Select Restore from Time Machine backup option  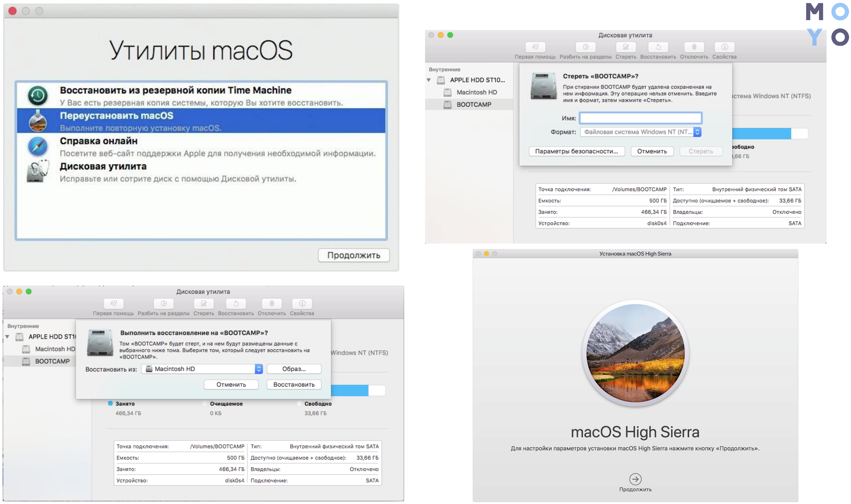pos(201,96)
